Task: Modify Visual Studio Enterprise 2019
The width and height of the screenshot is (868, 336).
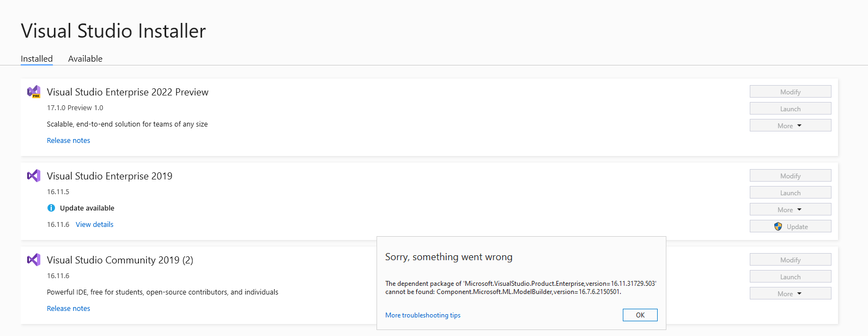Action: (x=790, y=176)
